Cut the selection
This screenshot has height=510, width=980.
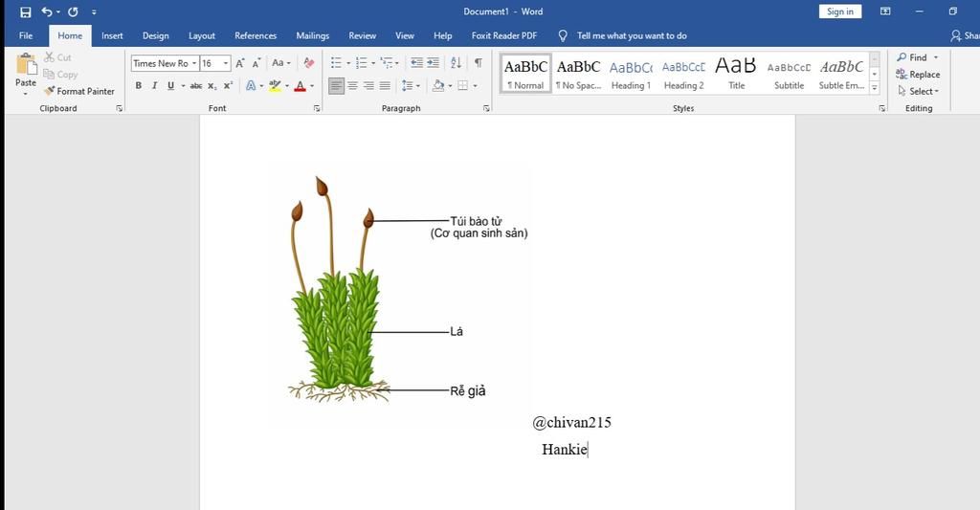57,56
